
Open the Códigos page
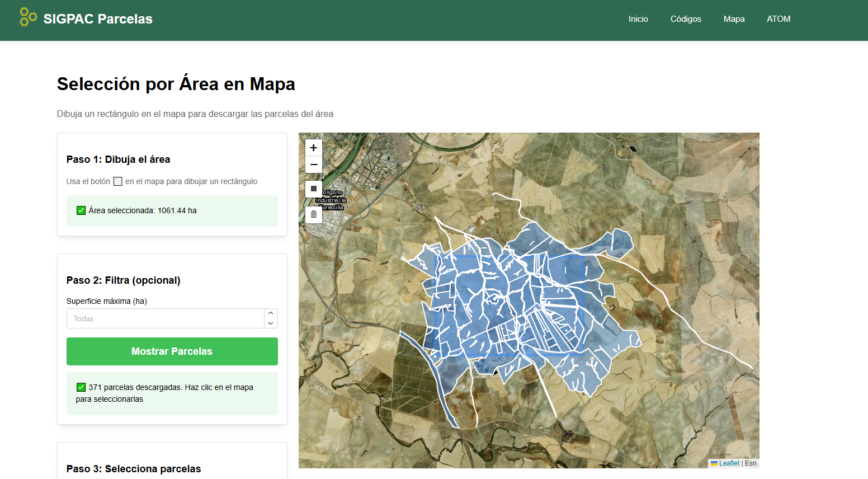[x=686, y=18]
